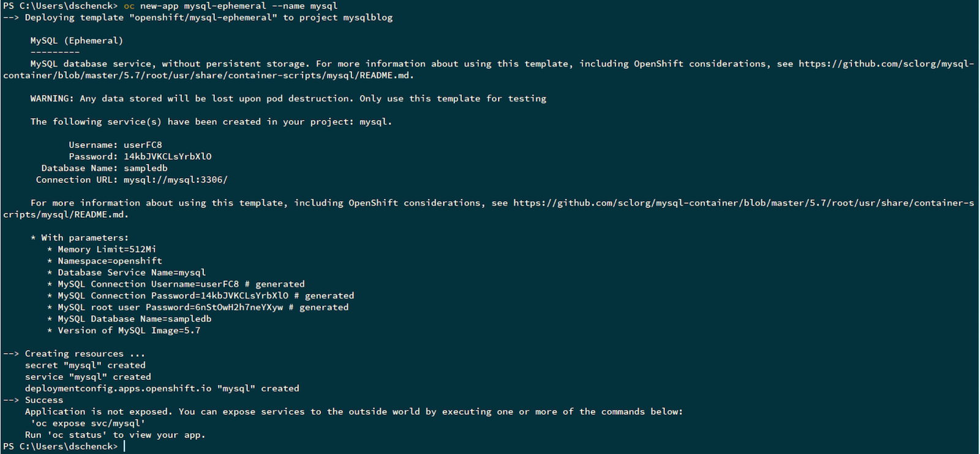Click the "Run 'oc status'" hint line
Viewport: 980px width, 454px height.
(x=115, y=435)
